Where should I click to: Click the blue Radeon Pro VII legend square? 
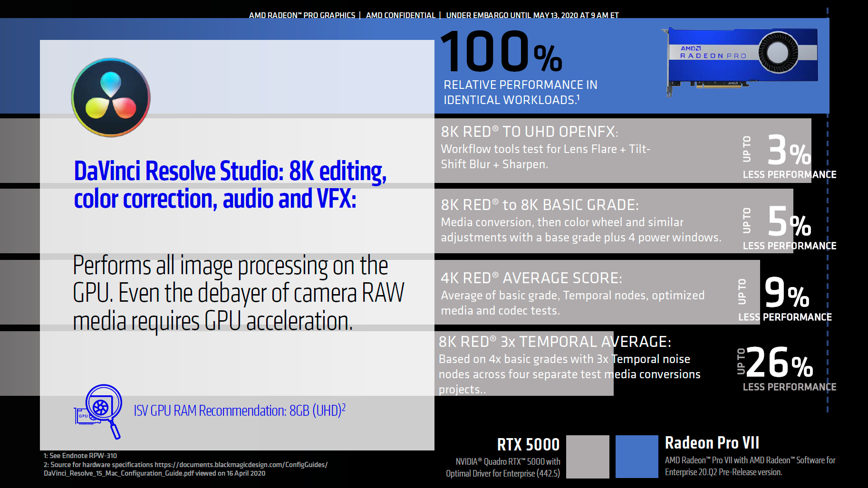[637, 457]
